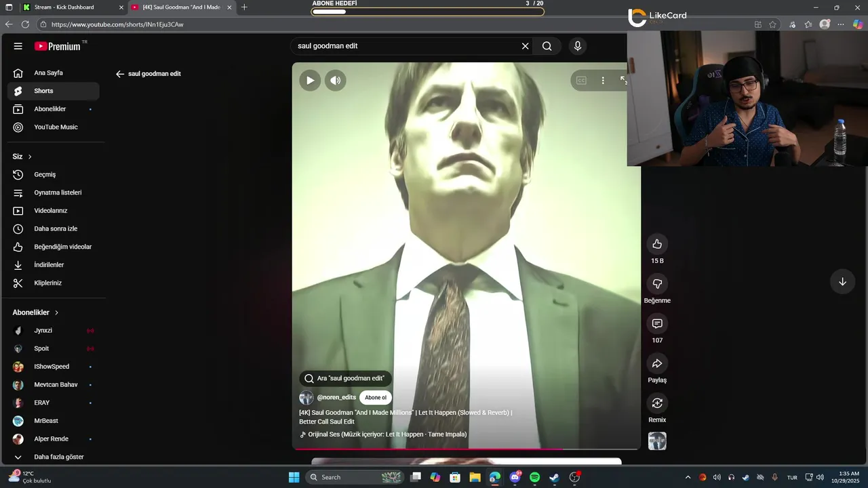
Task: Share the short via Paylaş
Action: [x=657, y=364]
